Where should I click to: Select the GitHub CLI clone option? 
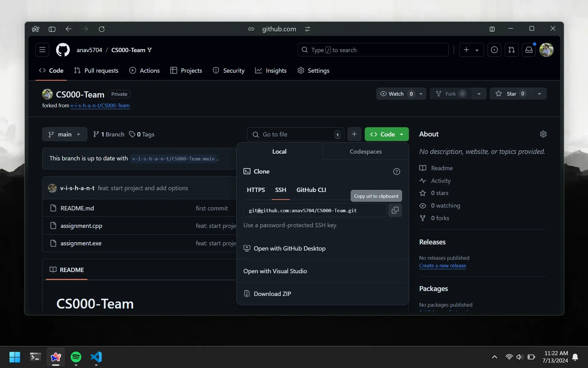click(311, 190)
